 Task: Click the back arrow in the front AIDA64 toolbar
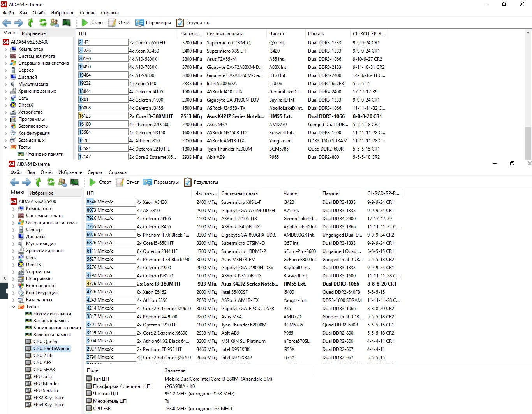(14, 182)
